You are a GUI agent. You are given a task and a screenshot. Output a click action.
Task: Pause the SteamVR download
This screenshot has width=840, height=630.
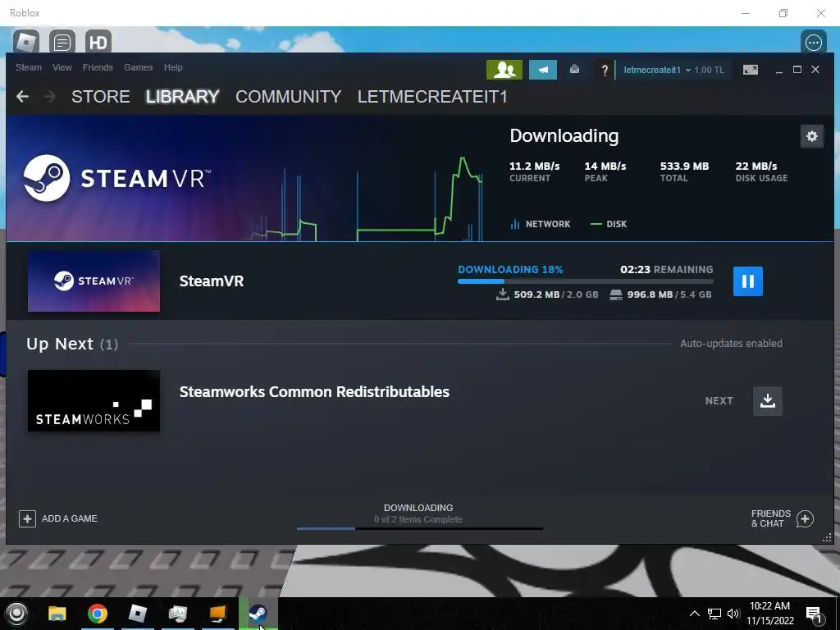(x=748, y=281)
